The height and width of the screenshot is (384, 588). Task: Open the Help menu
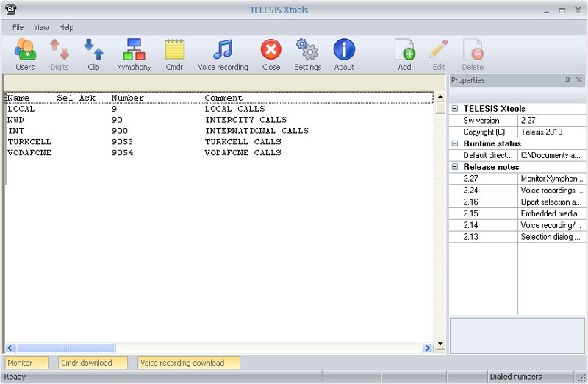pos(66,27)
